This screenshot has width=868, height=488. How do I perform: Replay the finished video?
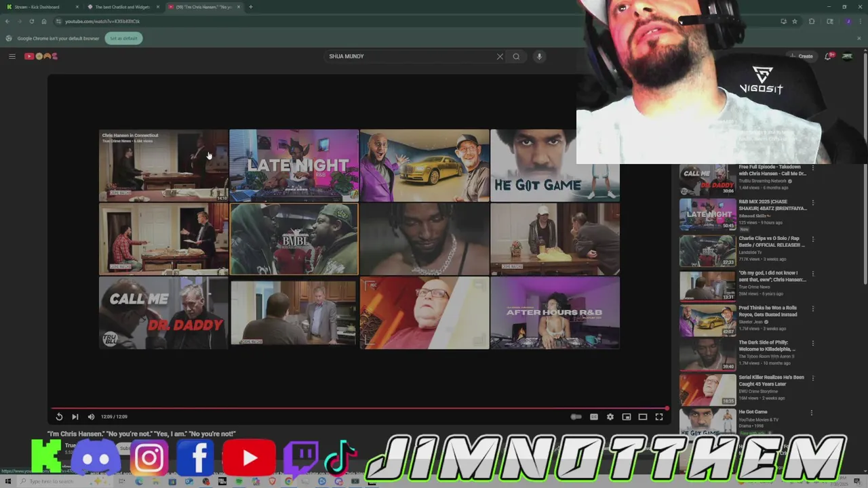[59, 417]
